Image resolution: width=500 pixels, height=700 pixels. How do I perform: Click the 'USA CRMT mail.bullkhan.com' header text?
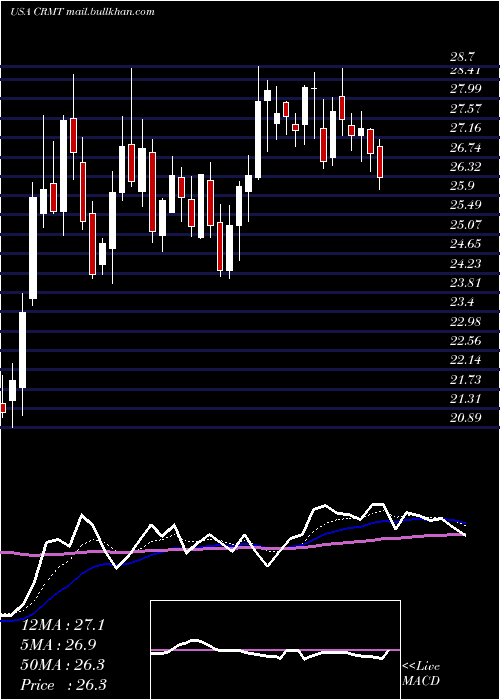pyautogui.click(x=82, y=12)
